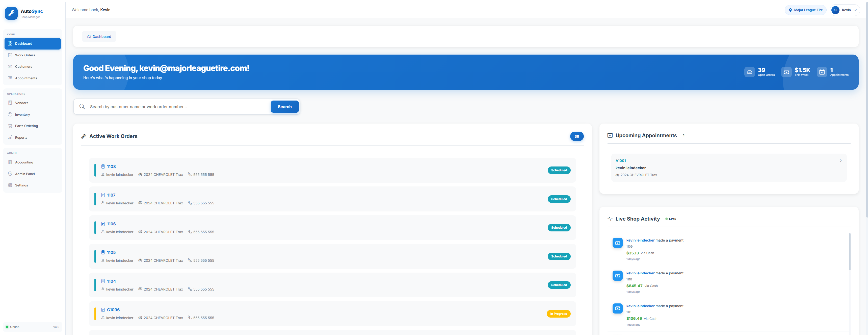Open the Major League Tire location selector

[805, 10]
